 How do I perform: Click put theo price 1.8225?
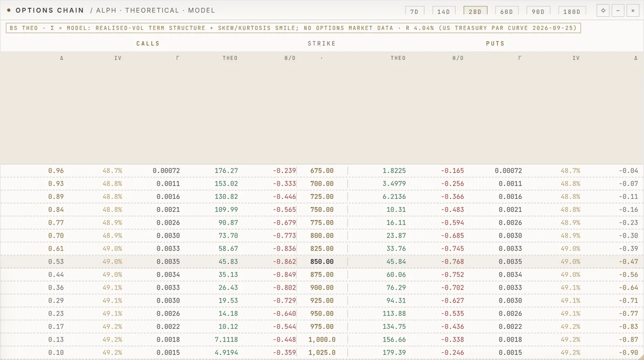[x=394, y=171]
